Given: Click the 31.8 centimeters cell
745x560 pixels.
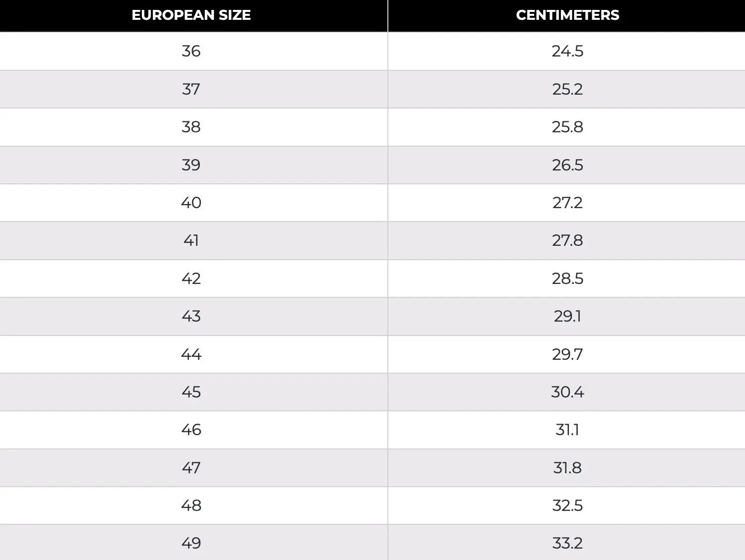Looking at the screenshot, I should (x=567, y=468).
